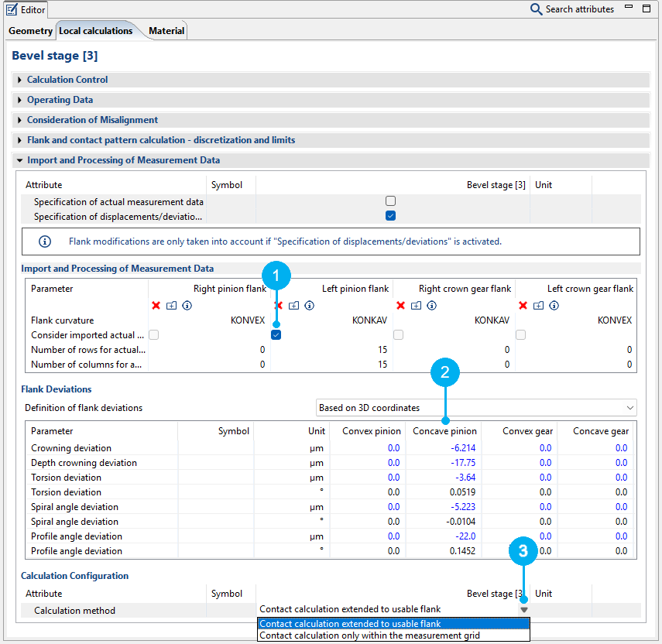Switch to the Geometry tab
662x644 pixels.
click(x=30, y=31)
